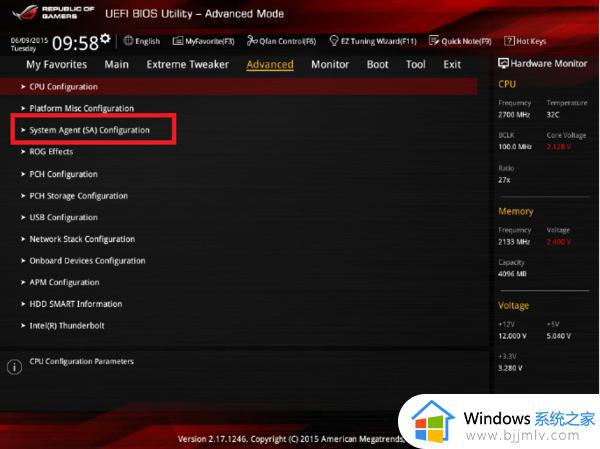
Task: Click the +3.3V 3.280 V reading
Action: pyautogui.click(x=510, y=368)
